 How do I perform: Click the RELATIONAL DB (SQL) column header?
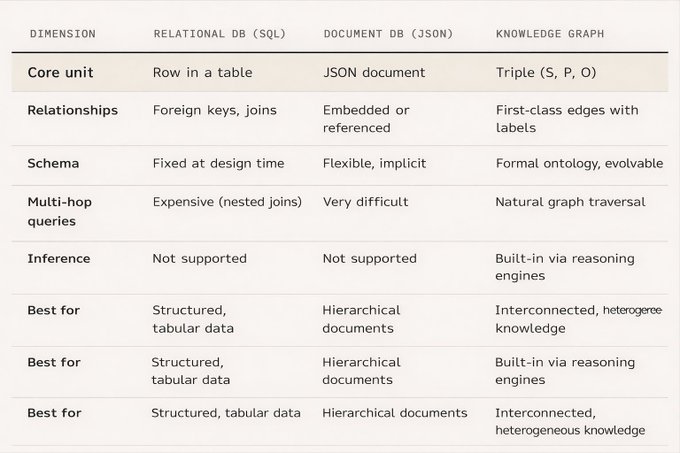click(x=219, y=34)
